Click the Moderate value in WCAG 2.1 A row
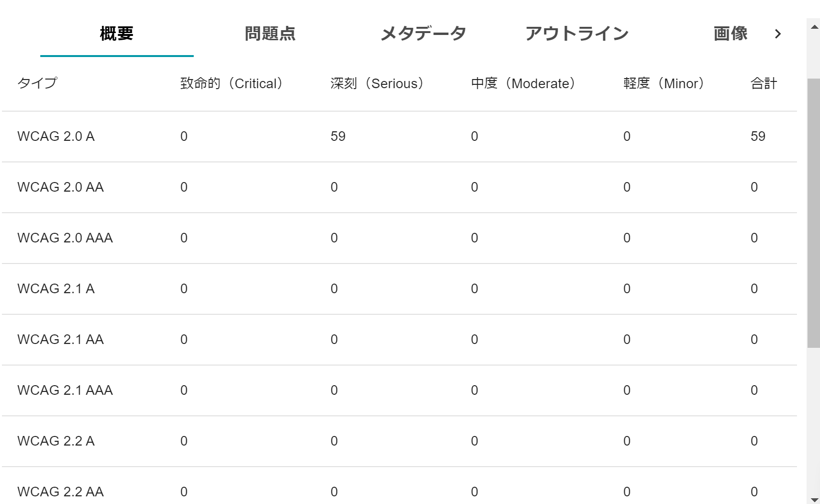The width and height of the screenshot is (820, 504). coord(475,289)
